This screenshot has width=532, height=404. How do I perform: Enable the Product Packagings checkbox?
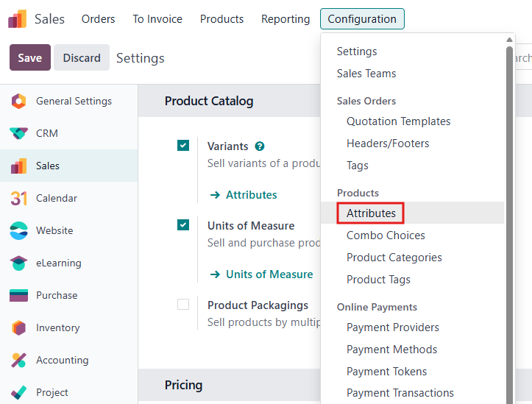click(x=183, y=305)
